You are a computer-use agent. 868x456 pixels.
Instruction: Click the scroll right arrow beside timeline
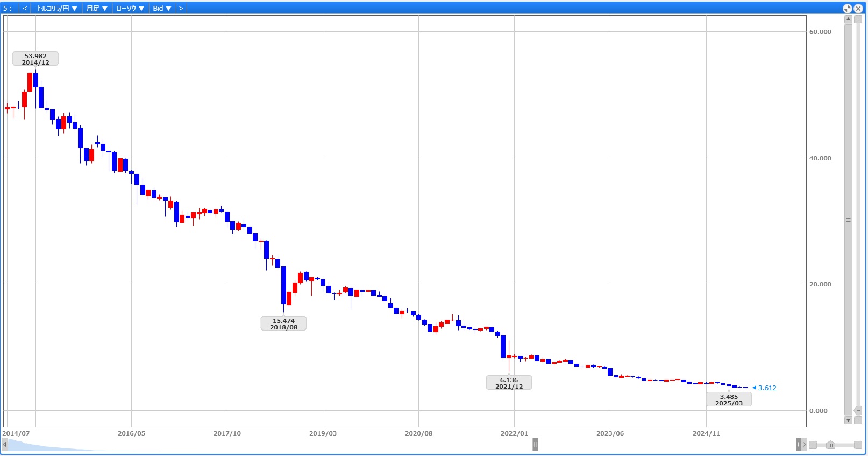pos(805,445)
